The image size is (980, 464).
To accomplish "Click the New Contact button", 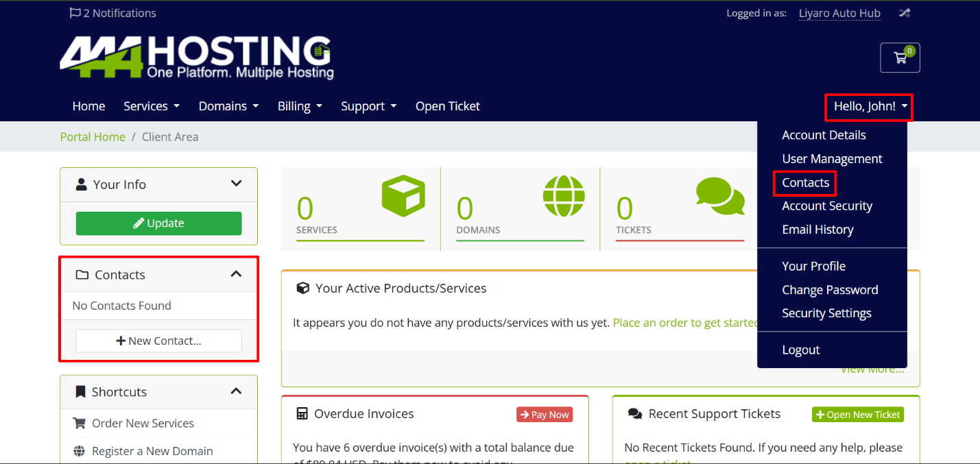I will pos(158,341).
